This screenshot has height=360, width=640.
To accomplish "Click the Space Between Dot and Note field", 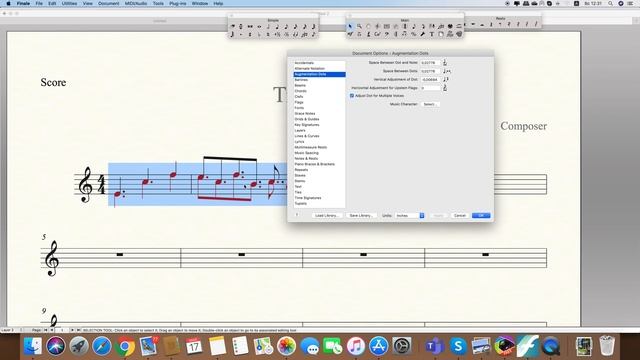I will tap(431, 63).
